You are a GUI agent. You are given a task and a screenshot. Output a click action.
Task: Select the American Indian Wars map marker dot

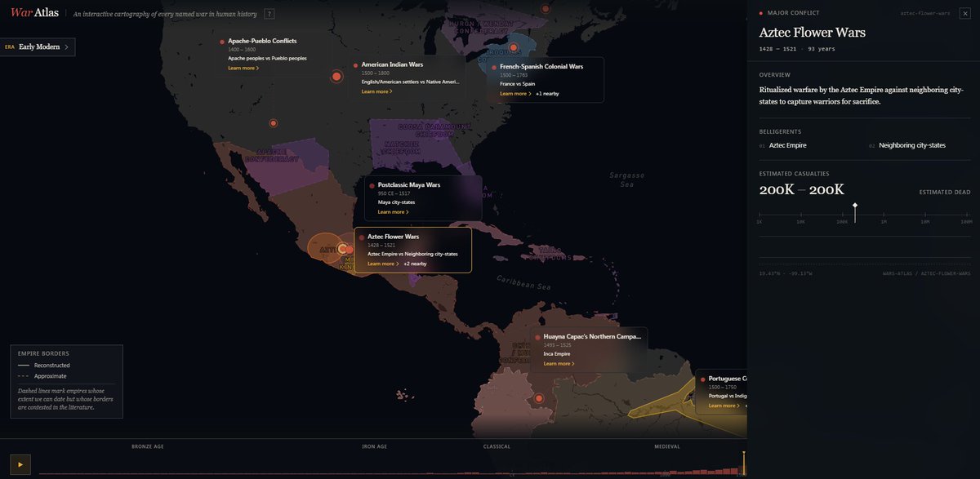(x=336, y=77)
